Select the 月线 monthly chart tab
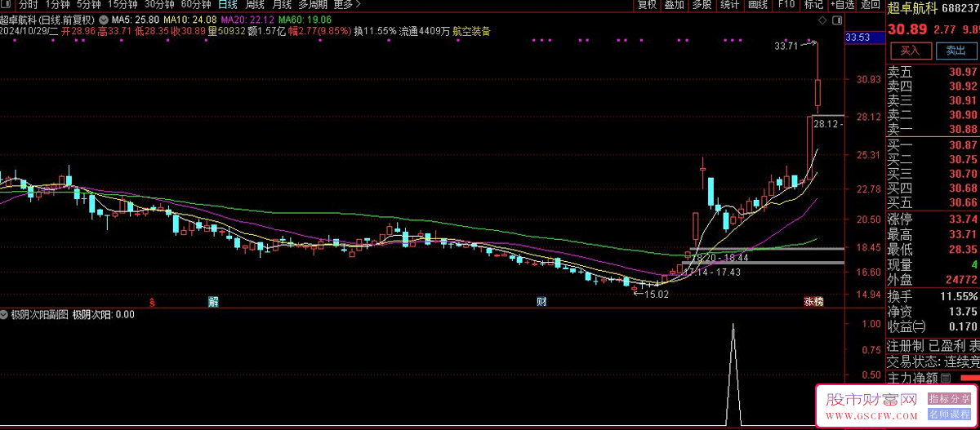 [282, 5]
